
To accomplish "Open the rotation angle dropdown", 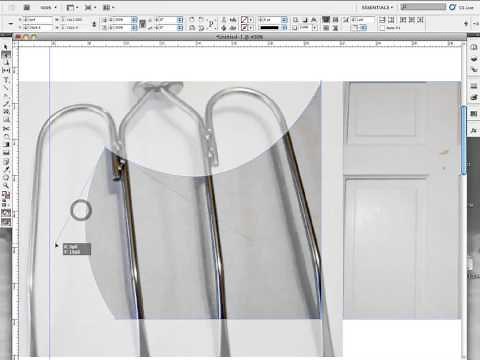I will (x=180, y=20).
